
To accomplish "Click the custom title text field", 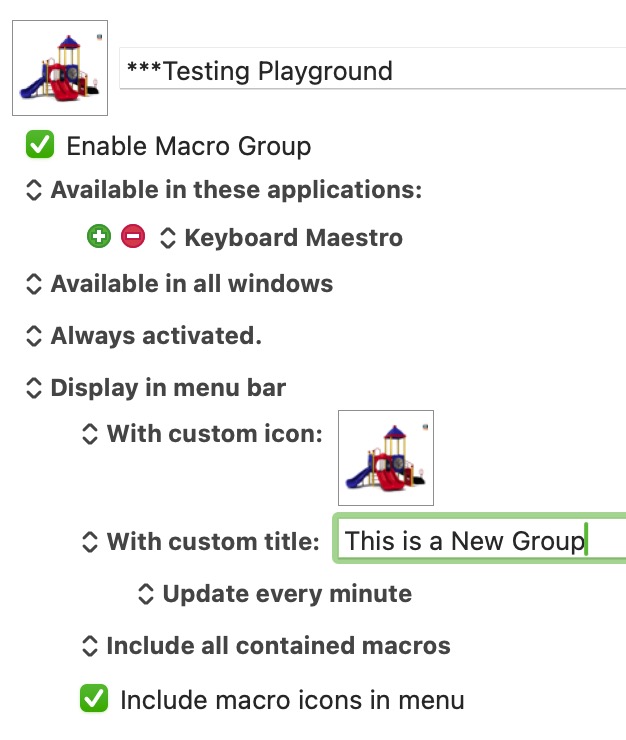I will pos(480,538).
